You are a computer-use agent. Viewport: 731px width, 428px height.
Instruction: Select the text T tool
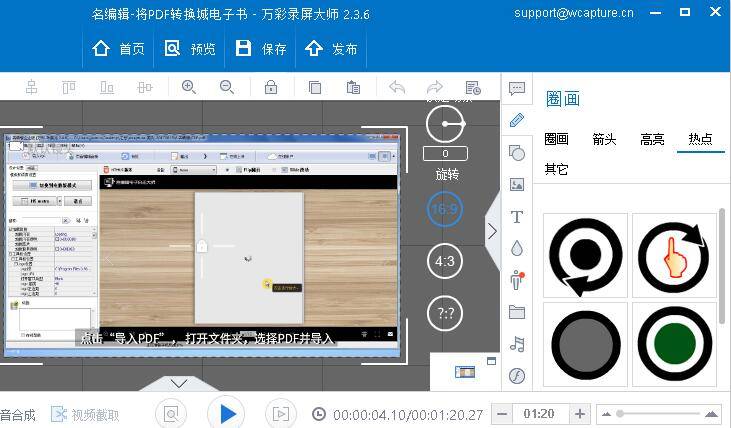pyautogui.click(x=517, y=217)
